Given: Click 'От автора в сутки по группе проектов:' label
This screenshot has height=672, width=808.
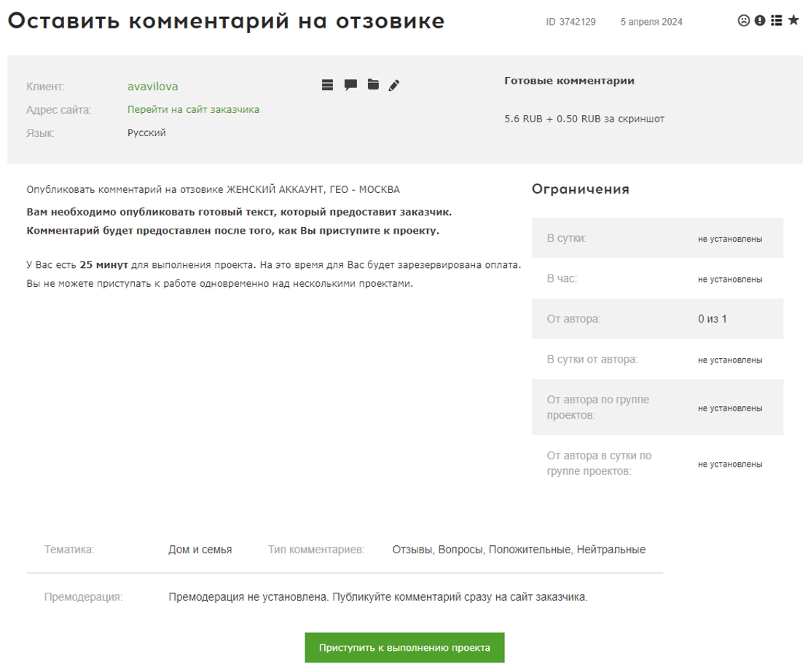Looking at the screenshot, I should point(599,464).
